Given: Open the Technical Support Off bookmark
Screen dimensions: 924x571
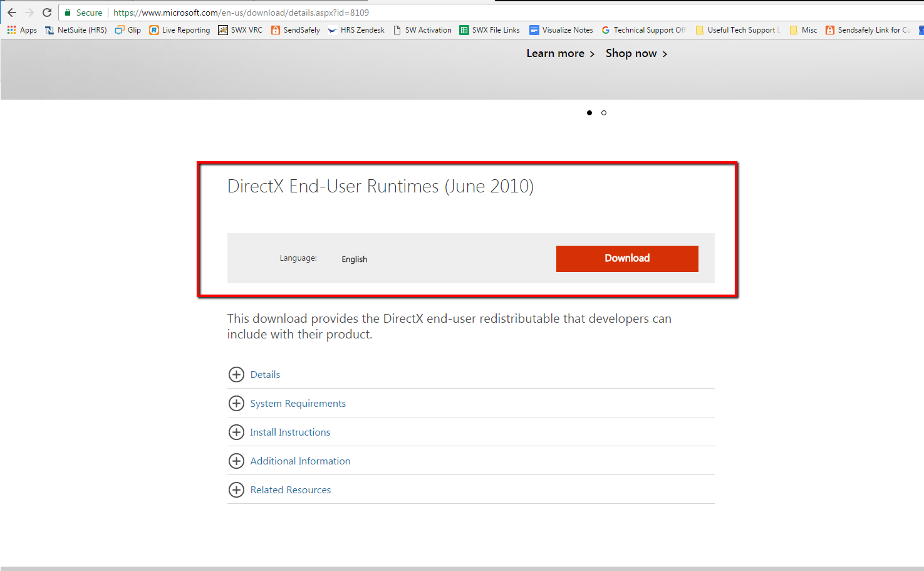Looking at the screenshot, I should pos(643,29).
